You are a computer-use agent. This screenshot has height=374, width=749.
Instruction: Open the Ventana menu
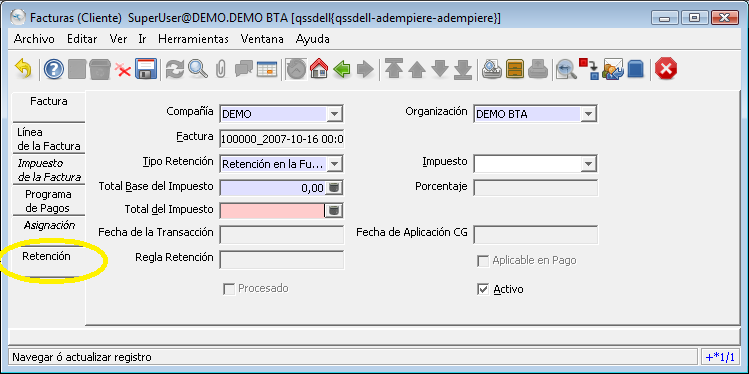[262, 39]
